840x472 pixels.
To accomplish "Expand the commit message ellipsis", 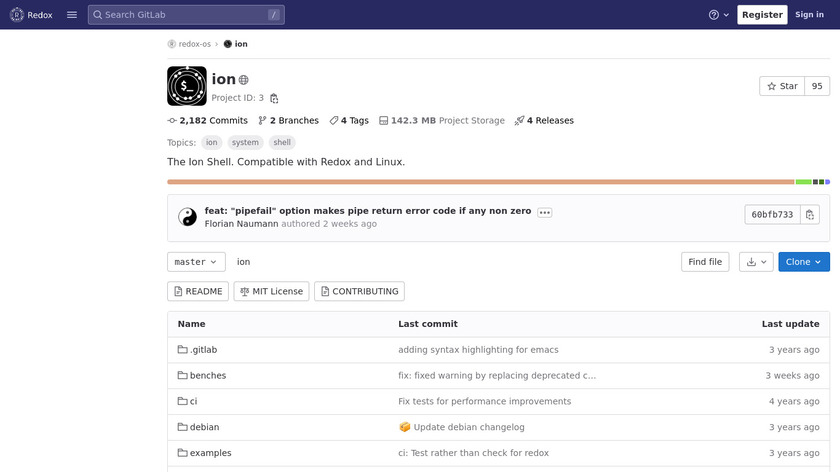I will tap(544, 212).
